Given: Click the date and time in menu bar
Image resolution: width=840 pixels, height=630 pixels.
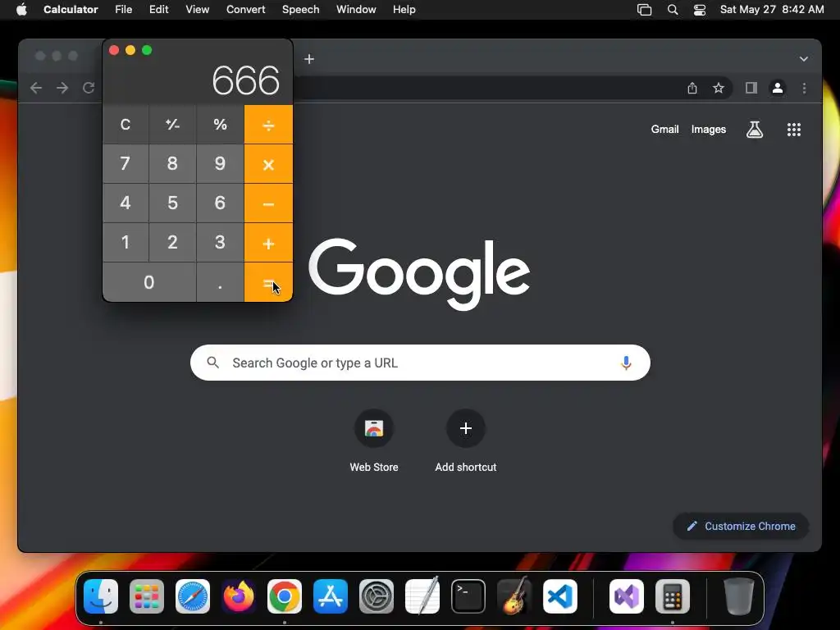Looking at the screenshot, I should pyautogui.click(x=772, y=10).
